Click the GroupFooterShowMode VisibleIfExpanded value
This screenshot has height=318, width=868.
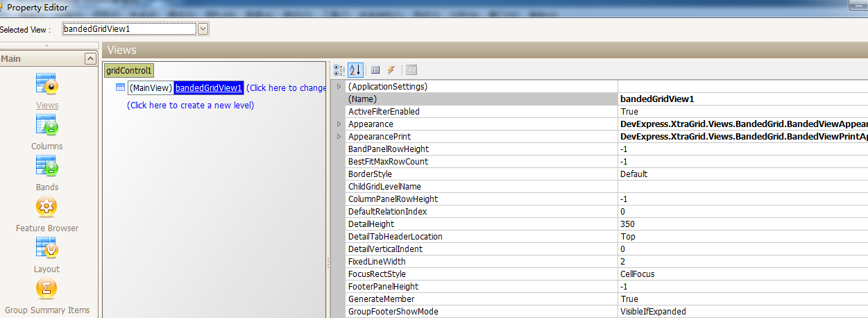click(742, 312)
